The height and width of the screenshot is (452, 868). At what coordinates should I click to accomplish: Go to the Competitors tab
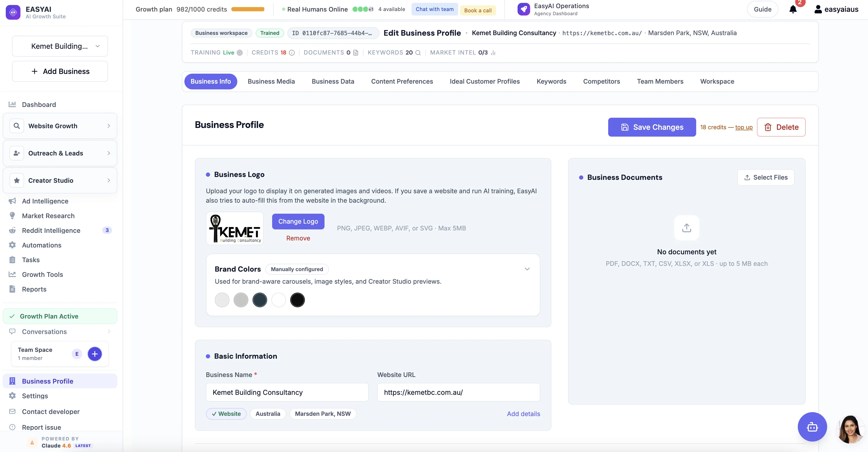(x=601, y=81)
